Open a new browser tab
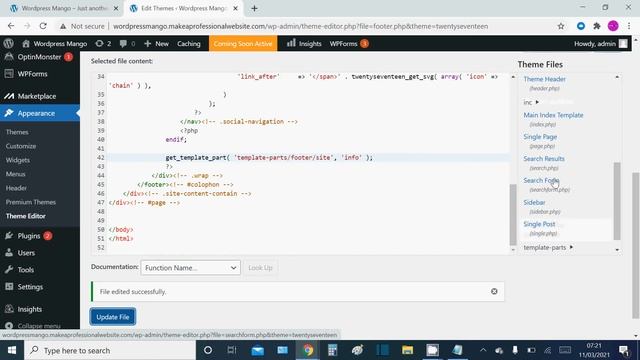Image resolution: width=640 pixels, height=360 pixels. tap(254, 8)
